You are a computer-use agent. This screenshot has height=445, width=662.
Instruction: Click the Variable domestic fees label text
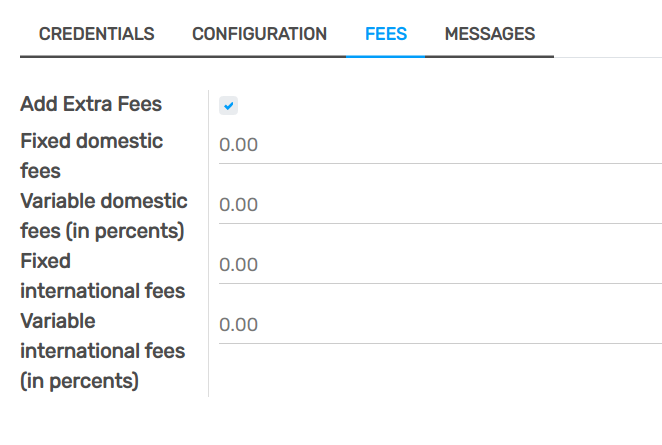(x=103, y=215)
